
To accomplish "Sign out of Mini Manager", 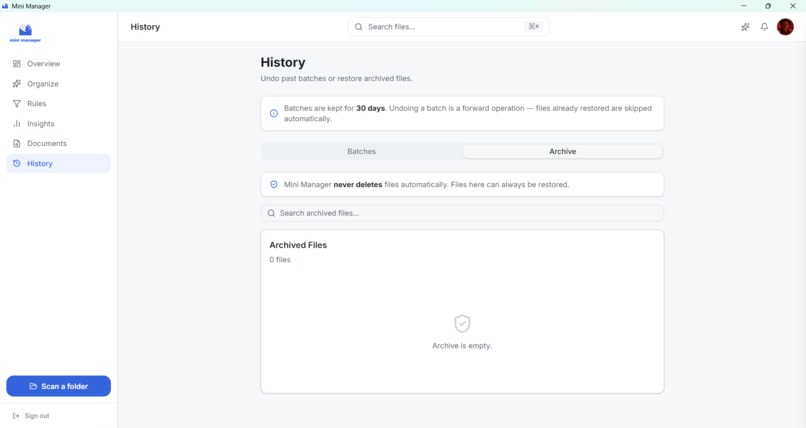I will coord(31,416).
